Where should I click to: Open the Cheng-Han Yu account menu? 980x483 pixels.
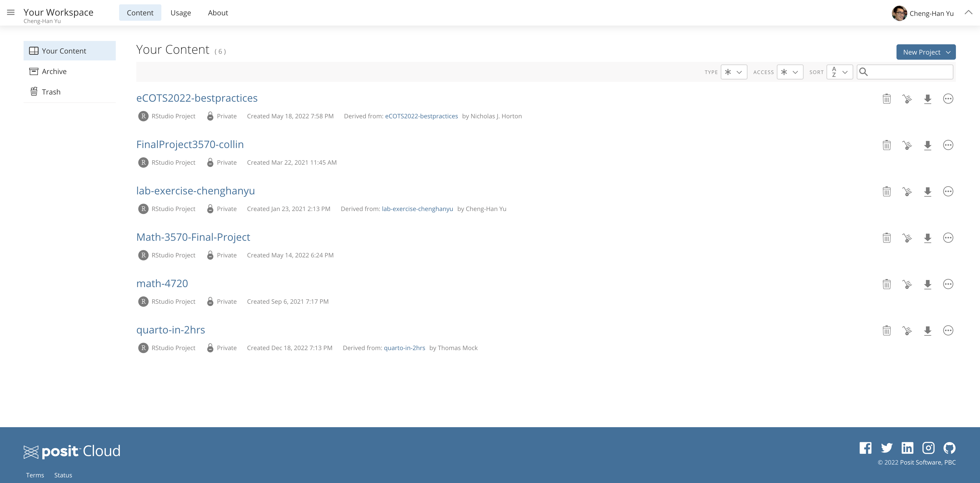[x=931, y=13]
